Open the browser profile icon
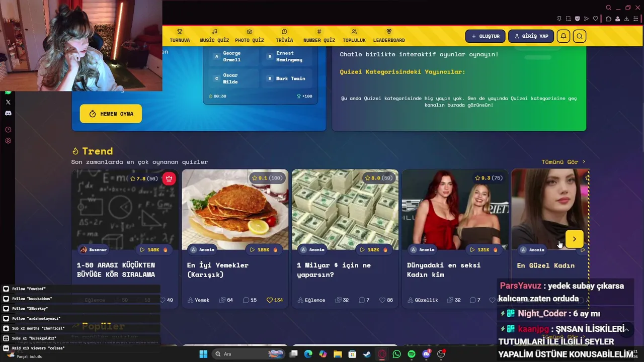Image resolution: width=644 pixels, height=362 pixels. pos(617,19)
